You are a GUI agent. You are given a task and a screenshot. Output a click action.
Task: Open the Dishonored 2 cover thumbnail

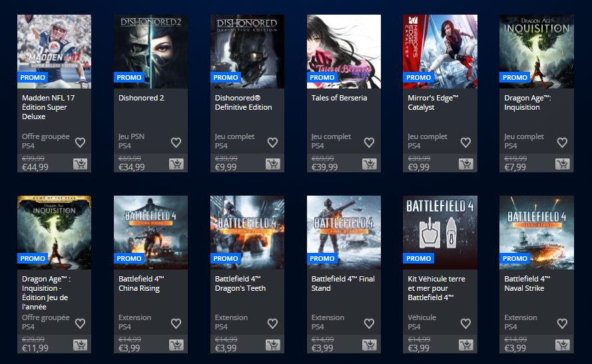[150, 52]
